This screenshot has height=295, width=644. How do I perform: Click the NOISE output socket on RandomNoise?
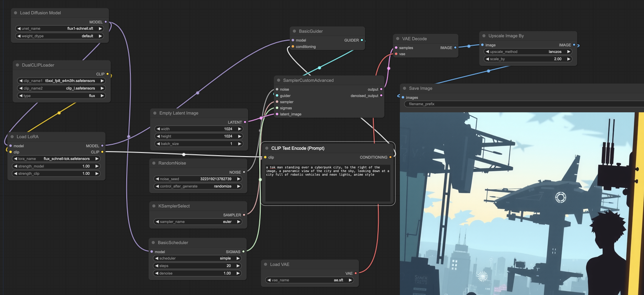coord(244,172)
